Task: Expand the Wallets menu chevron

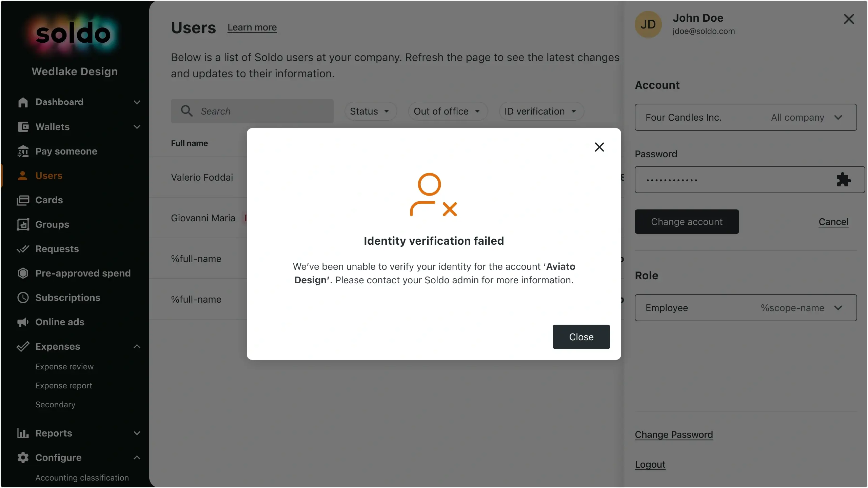Action: [137, 127]
